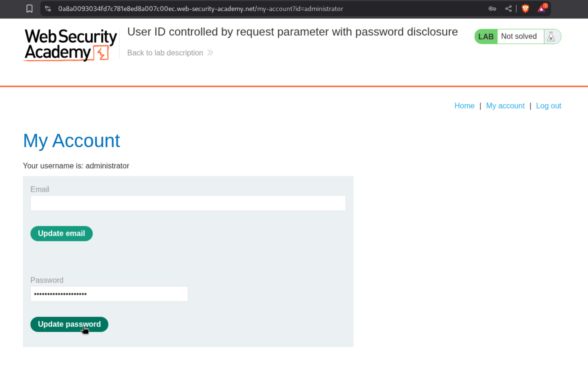The width and height of the screenshot is (588, 371).
Task: Open the Brave Shields lion icon
Action: coord(525,9)
